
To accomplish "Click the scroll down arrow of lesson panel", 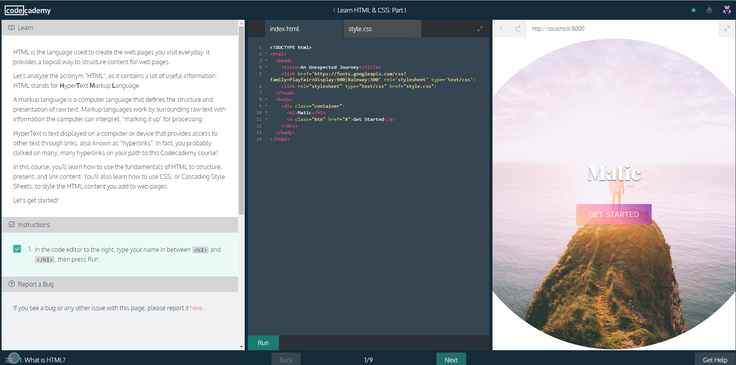I will point(242,347).
